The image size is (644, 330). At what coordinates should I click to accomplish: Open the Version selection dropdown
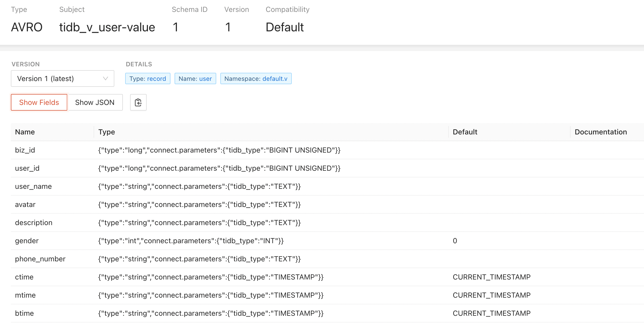point(62,78)
